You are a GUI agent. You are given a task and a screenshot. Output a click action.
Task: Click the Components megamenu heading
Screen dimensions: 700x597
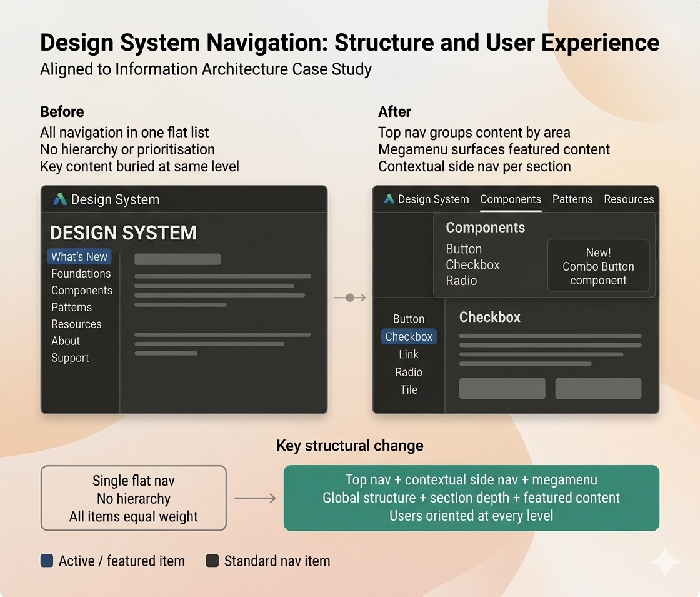click(485, 228)
